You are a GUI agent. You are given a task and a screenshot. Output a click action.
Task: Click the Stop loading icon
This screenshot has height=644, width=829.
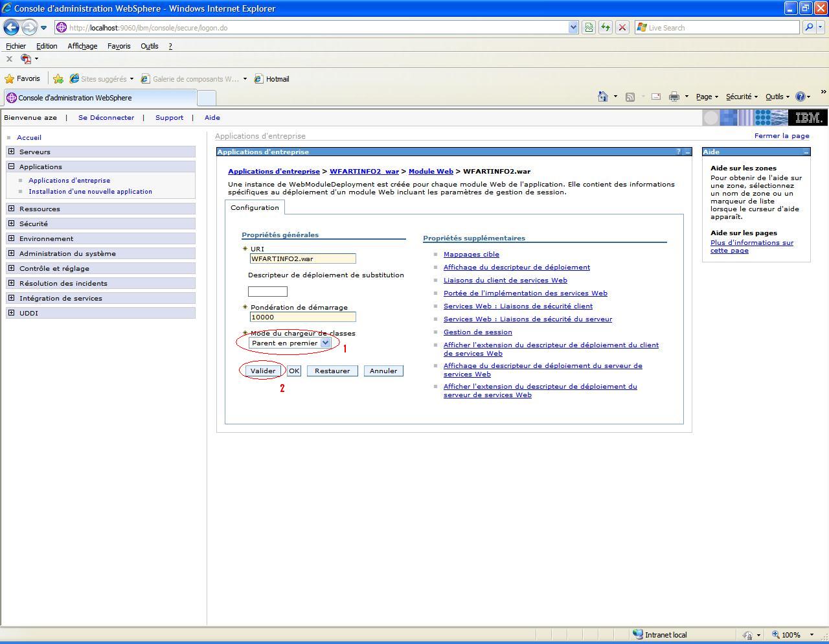622,27
